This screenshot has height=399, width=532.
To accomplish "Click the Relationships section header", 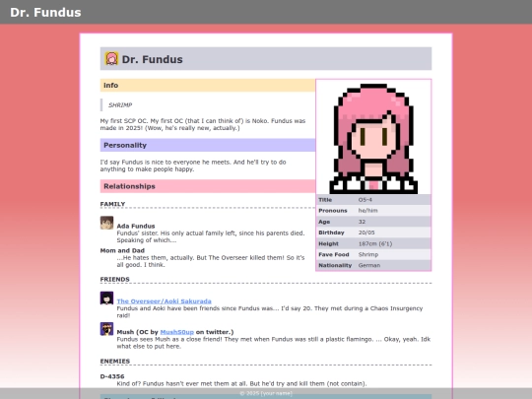I will (x=208, y=186).
